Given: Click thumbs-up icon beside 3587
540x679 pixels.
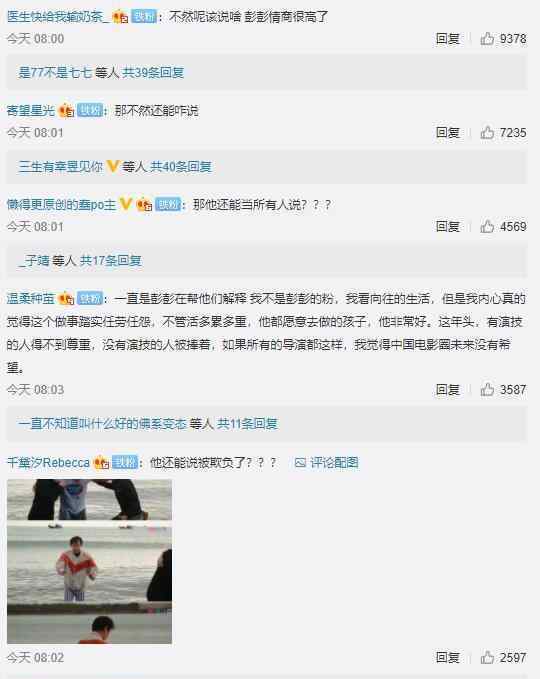Looking at the screenshot, I should tap(487, 390).
